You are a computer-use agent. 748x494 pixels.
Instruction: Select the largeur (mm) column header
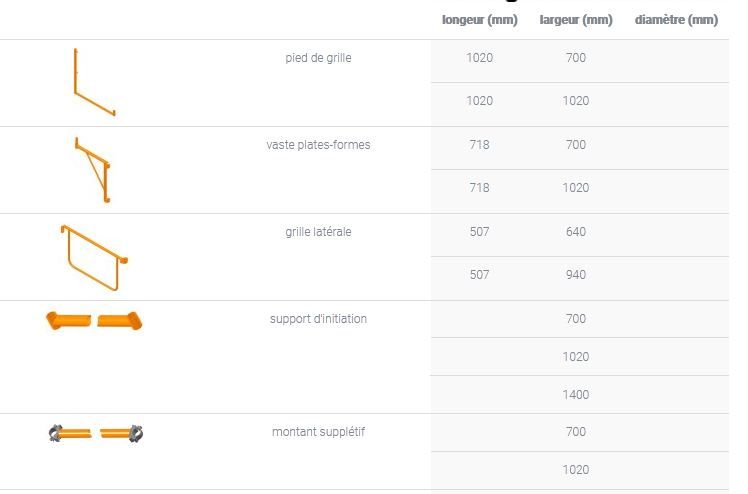point(576,20)
